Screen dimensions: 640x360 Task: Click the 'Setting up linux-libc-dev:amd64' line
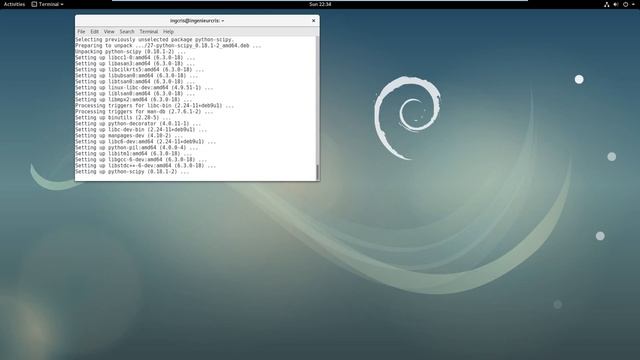(144, 88)
